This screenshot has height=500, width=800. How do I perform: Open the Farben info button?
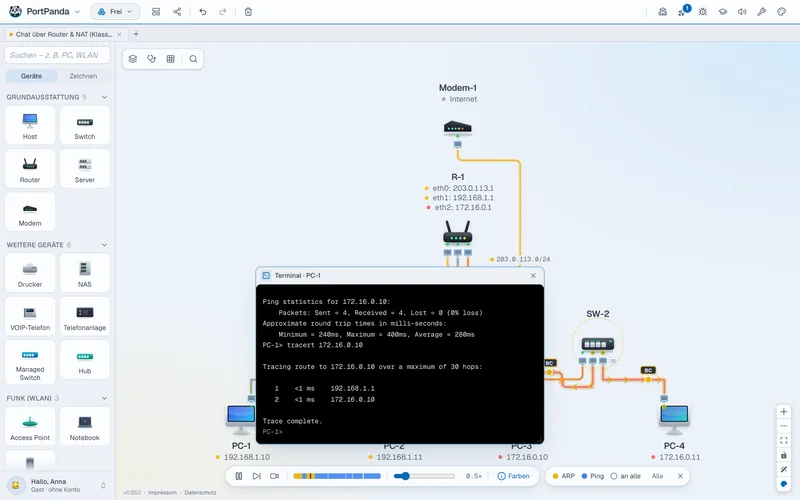[513, 476]
